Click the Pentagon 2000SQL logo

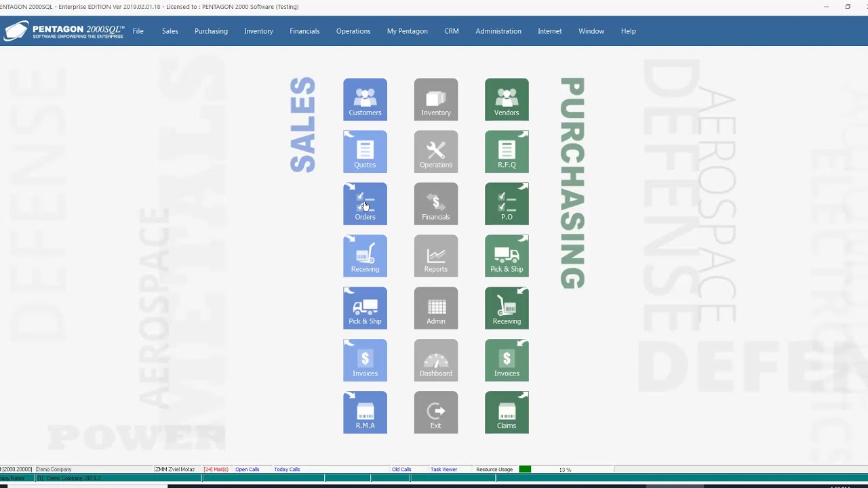click(x=64, y=31)
